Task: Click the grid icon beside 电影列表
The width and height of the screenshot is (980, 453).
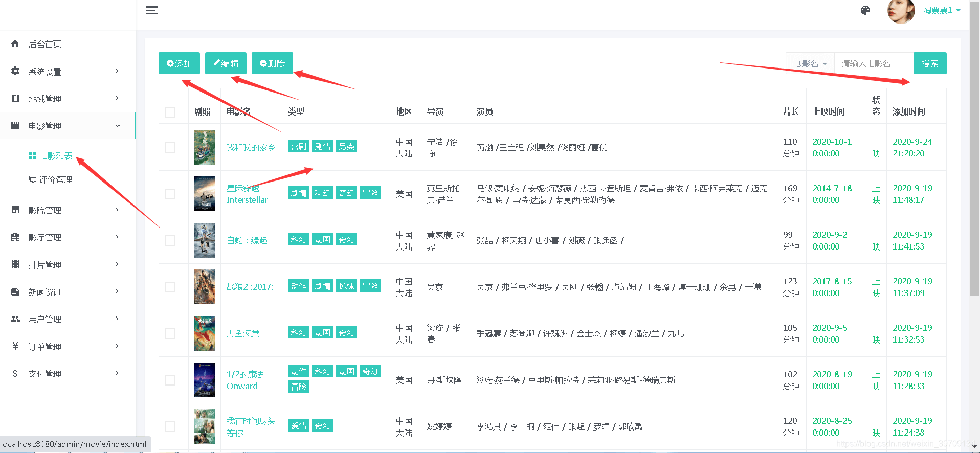Action: click(32, 155)
